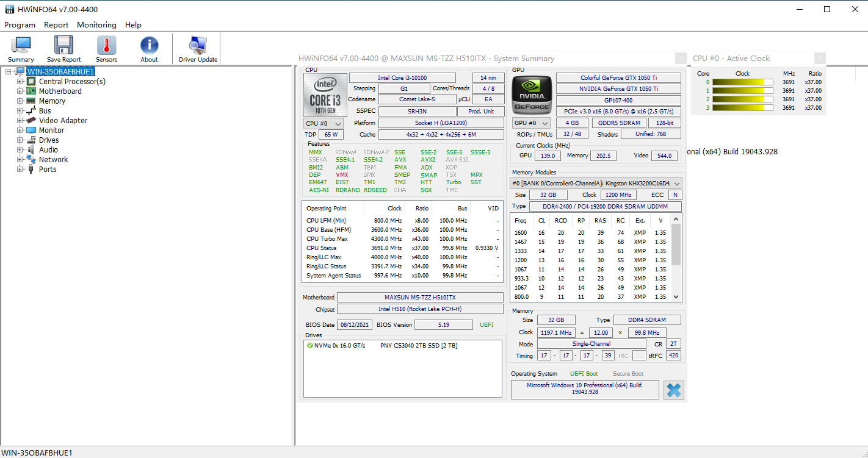
Task: Click the Core 0 clock usage bar
Action: (x=742, y=82)
